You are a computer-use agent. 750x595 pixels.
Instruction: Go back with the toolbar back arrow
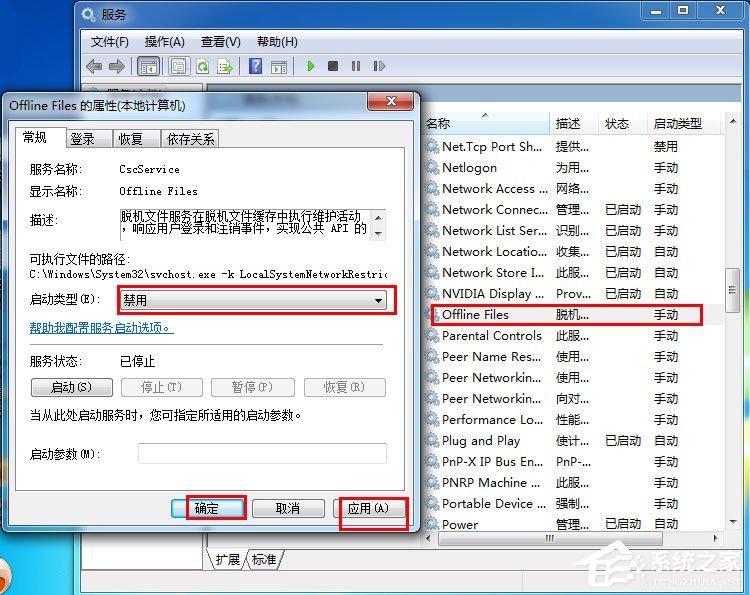point(94,66)
